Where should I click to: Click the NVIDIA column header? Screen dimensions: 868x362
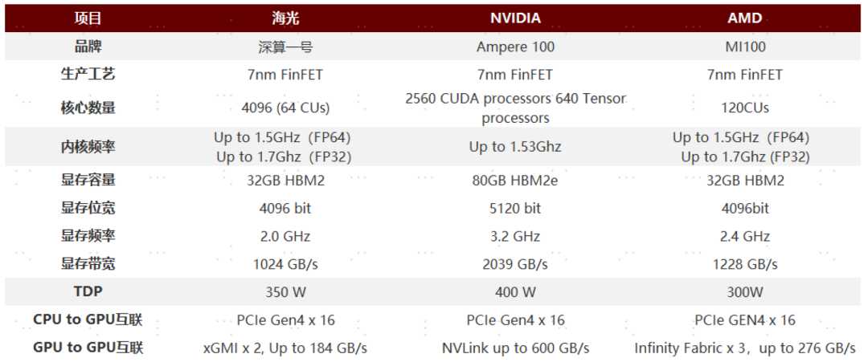pos(515,18)
